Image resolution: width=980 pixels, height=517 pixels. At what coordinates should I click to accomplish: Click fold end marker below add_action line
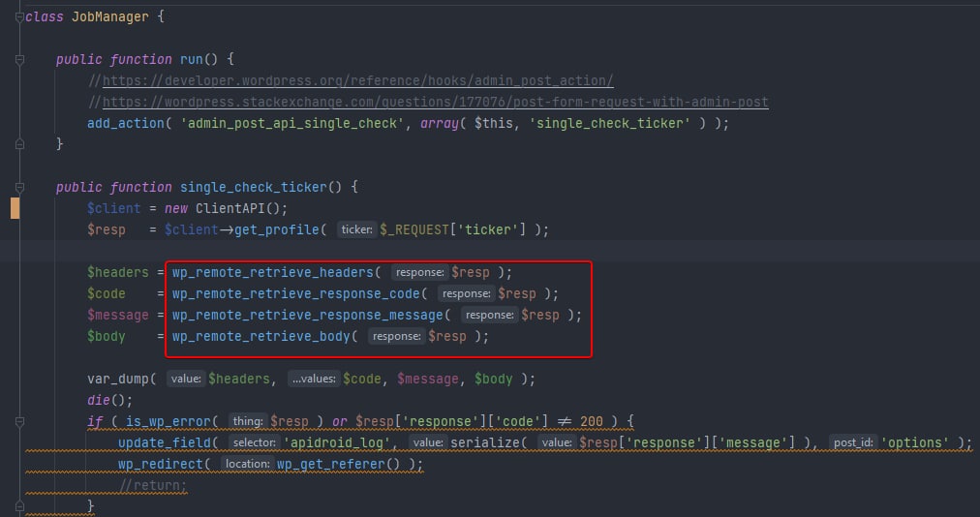click(x=19, y=144)
